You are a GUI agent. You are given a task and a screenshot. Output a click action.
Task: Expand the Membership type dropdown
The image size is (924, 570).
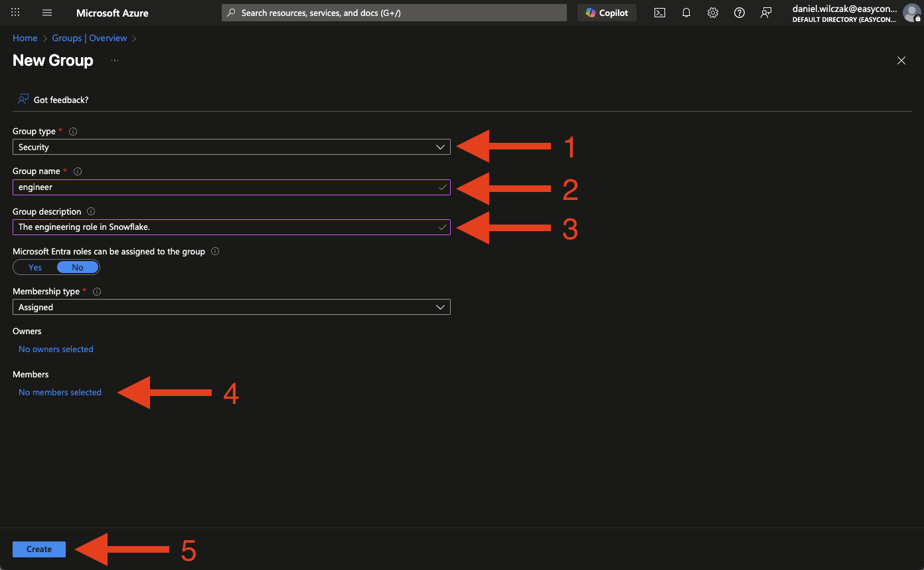[231, 307]
